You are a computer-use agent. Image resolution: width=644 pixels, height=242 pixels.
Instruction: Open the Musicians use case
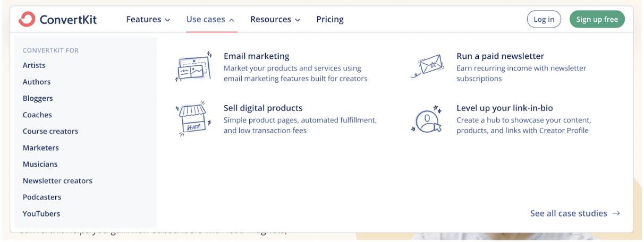40,164
